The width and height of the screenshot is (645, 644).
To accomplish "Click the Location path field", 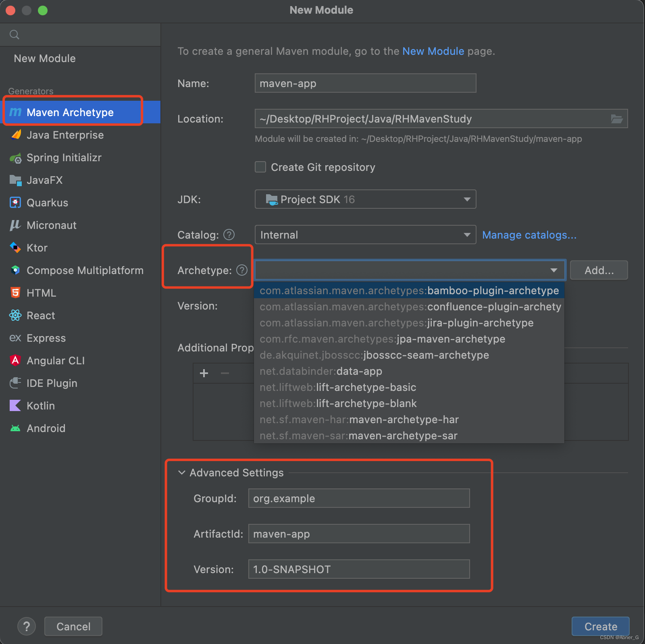I will pos(441,118).
